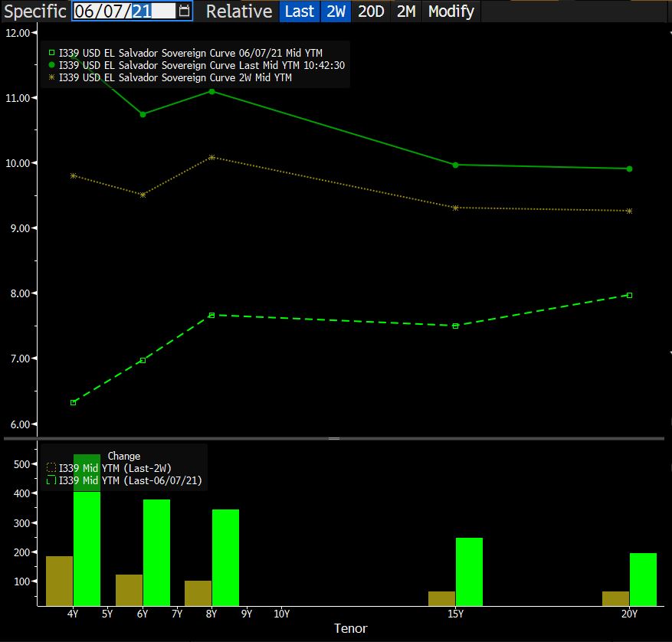Enable the 20D relative curve
This screenshot has width=672, height=642.
click(371, 11)
